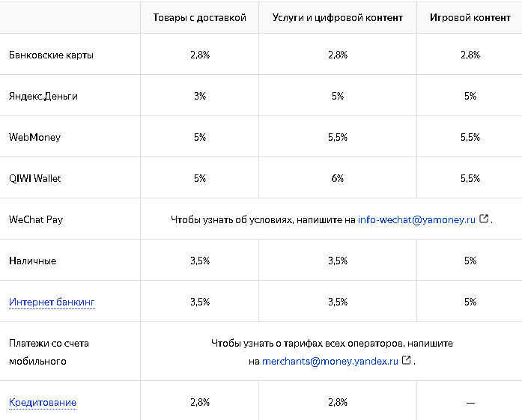Open the Интернет банкинг link
522x420 pixels.
point(52,302)
